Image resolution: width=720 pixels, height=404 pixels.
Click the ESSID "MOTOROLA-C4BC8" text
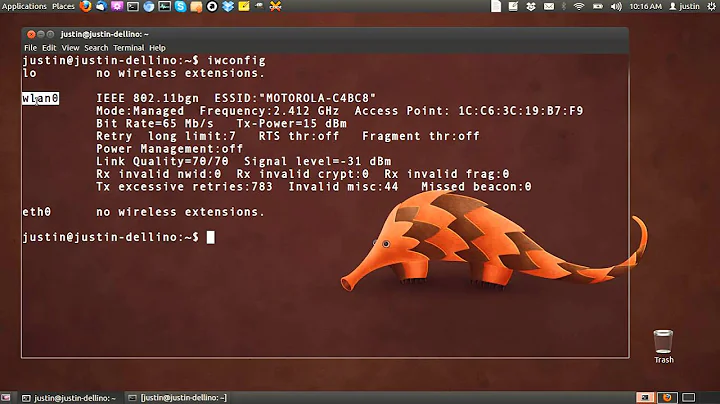(295, 98)
